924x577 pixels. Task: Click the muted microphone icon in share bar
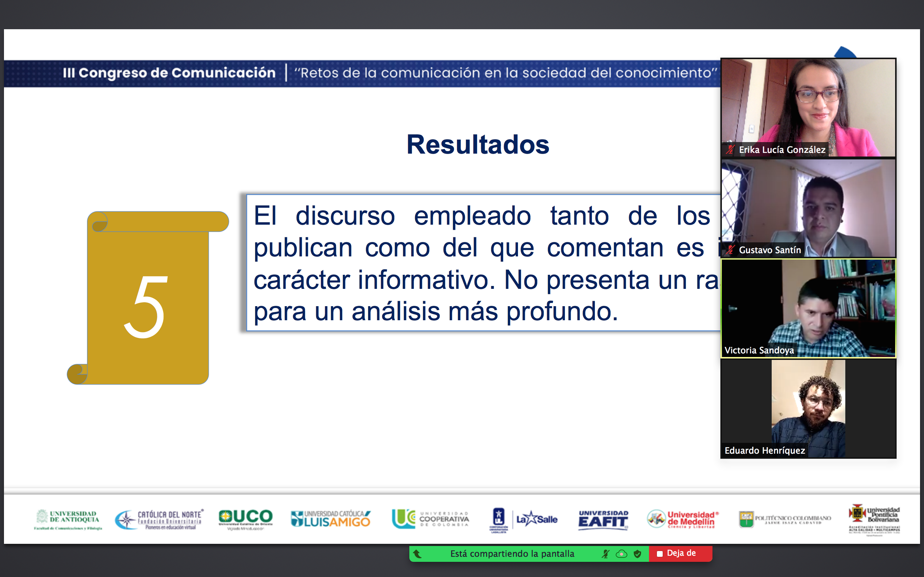(605, 554)
